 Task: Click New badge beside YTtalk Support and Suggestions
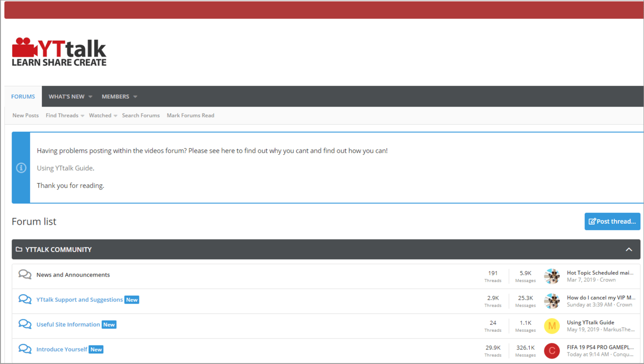coord(132,300)
